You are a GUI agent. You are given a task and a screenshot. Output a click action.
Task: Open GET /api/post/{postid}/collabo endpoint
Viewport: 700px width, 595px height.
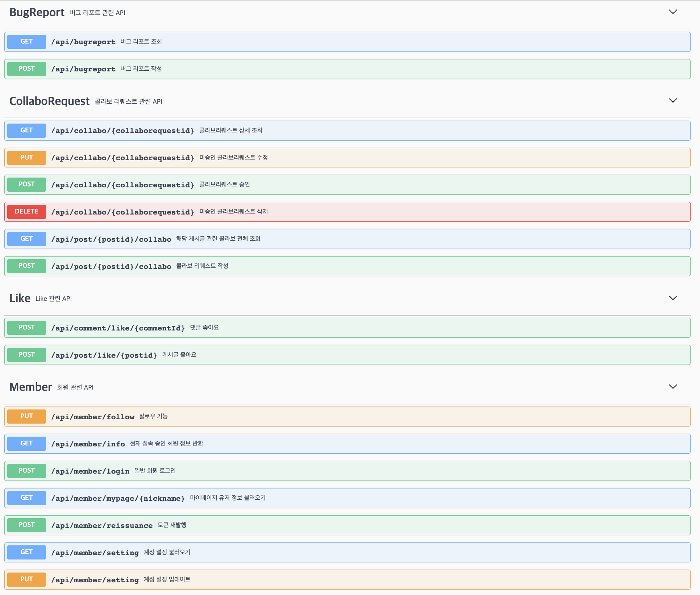tap(111, 239)
